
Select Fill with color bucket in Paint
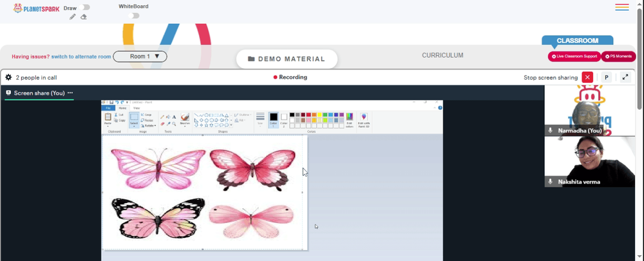(168, 117)
